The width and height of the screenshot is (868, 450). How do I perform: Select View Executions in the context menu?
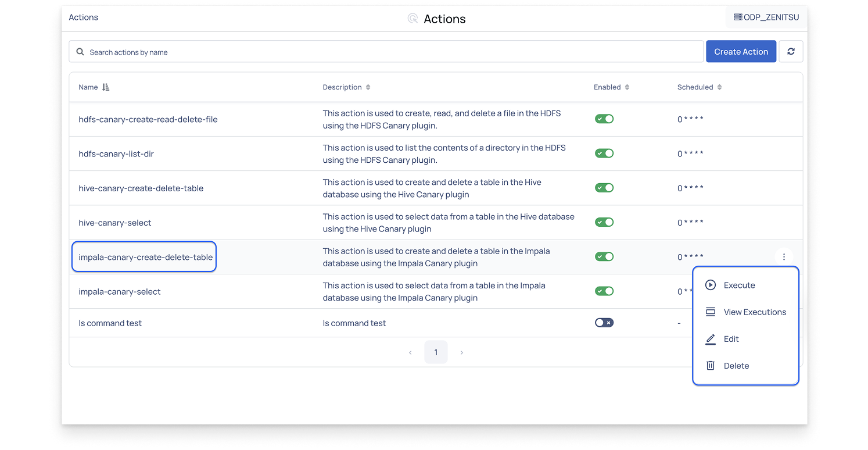754,312
